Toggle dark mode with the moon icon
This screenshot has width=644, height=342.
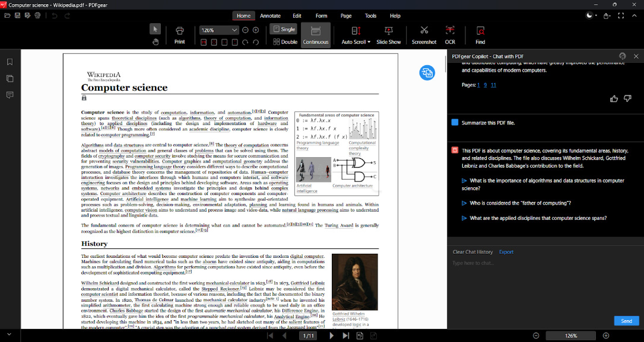click(589, 15)
